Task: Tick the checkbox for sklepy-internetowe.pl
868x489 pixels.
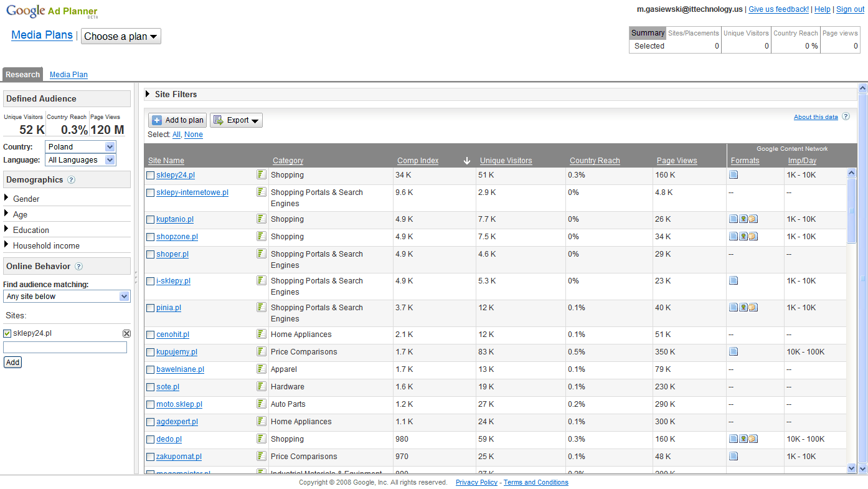Action: pyautogui.click(x=150, y=193)
